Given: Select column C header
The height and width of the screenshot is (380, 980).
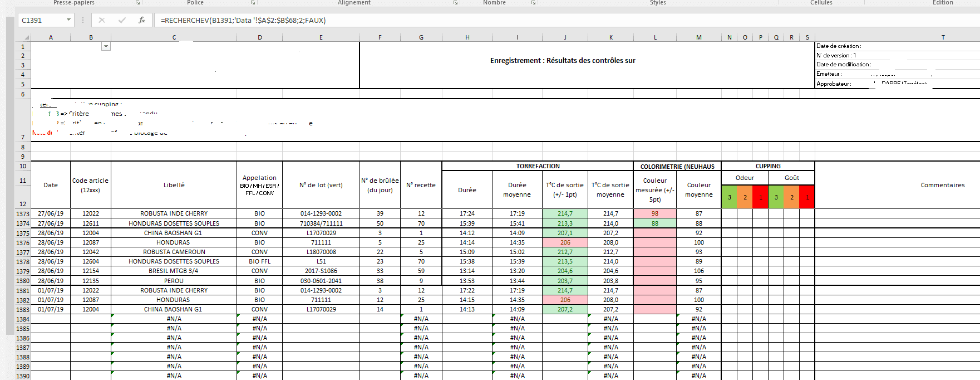Looking at the screenshot, I should (174, 37).
